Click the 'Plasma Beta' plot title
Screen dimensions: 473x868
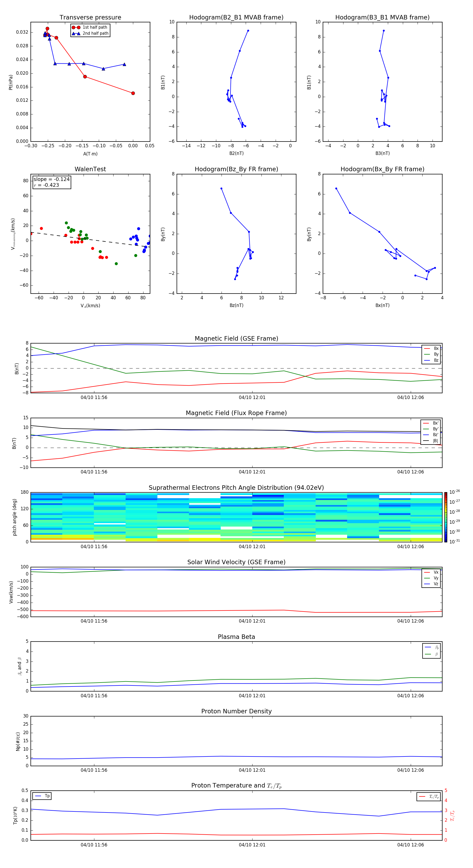click(x=236, y=637)
